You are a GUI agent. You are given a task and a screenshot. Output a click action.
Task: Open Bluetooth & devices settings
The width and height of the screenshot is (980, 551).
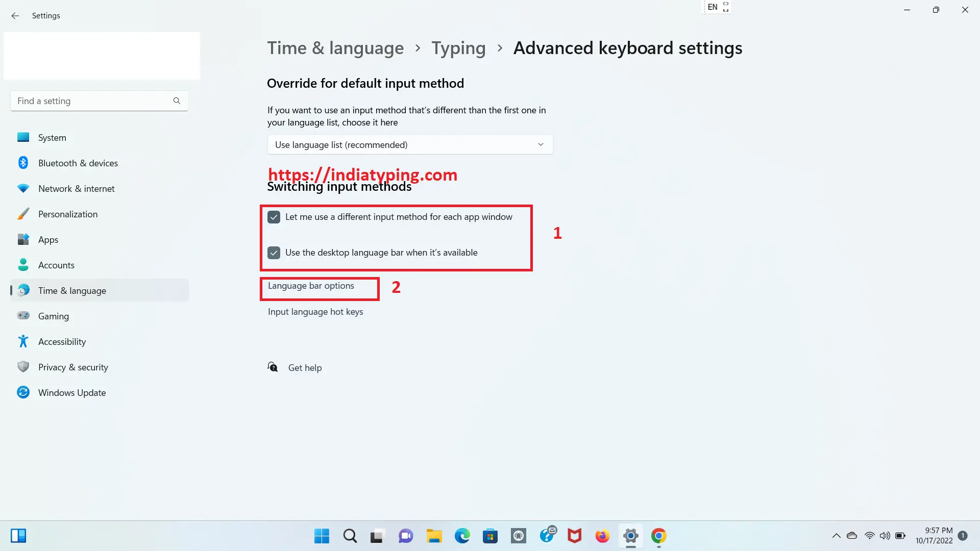(x=78, y=163)
